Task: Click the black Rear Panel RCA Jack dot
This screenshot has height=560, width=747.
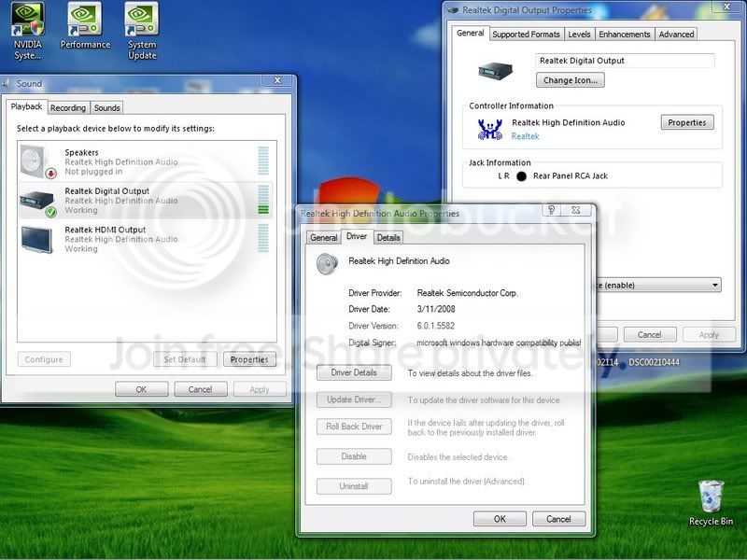Action: [521, 176]
